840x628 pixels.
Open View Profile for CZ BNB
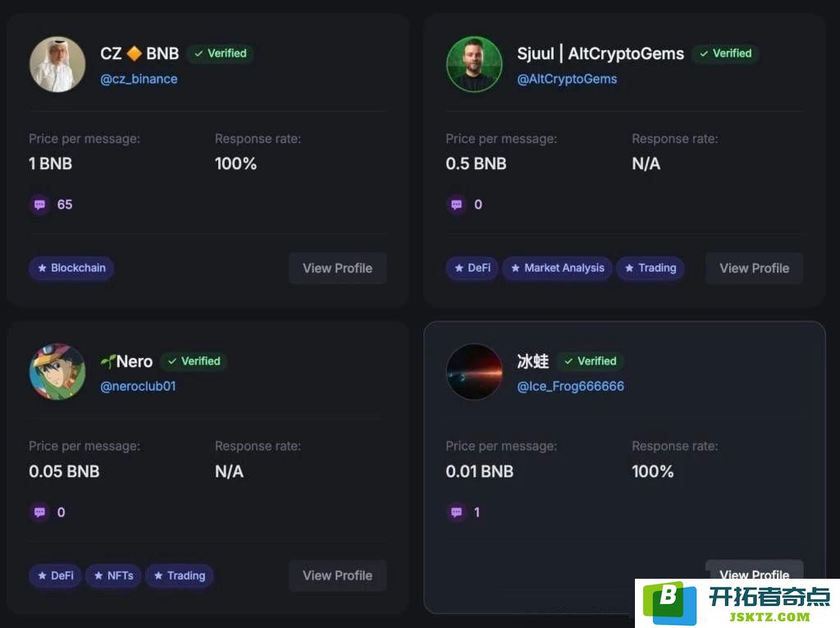click(x=337, y=268)
